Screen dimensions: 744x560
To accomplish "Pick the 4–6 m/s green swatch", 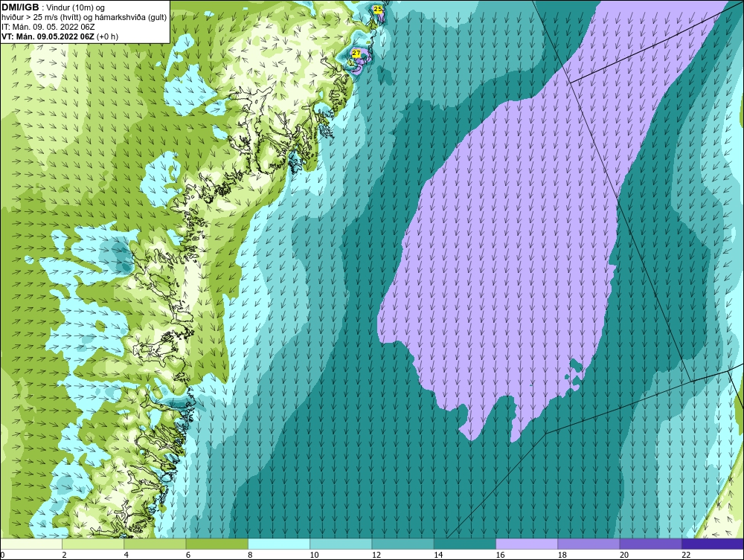I will [x=155, y=544].
